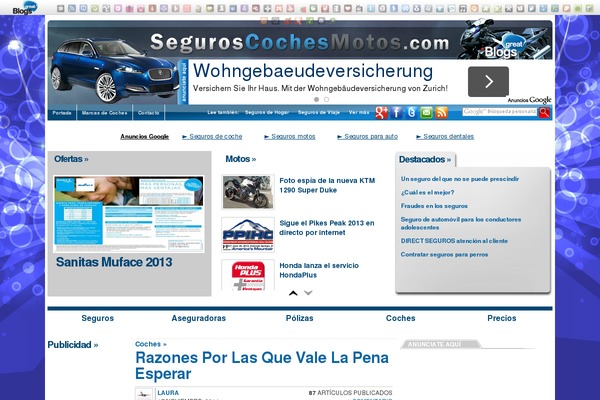Image resolution: width=600 pixels, height=400 pixels.
Task: Open the Seguros de coche ad link
Action: tap(212, 137)
